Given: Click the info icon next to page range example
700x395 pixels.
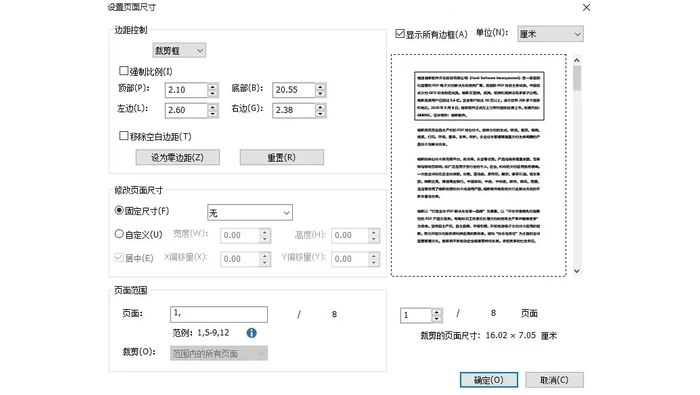Looking at the screenshot, I should [251, 333].
